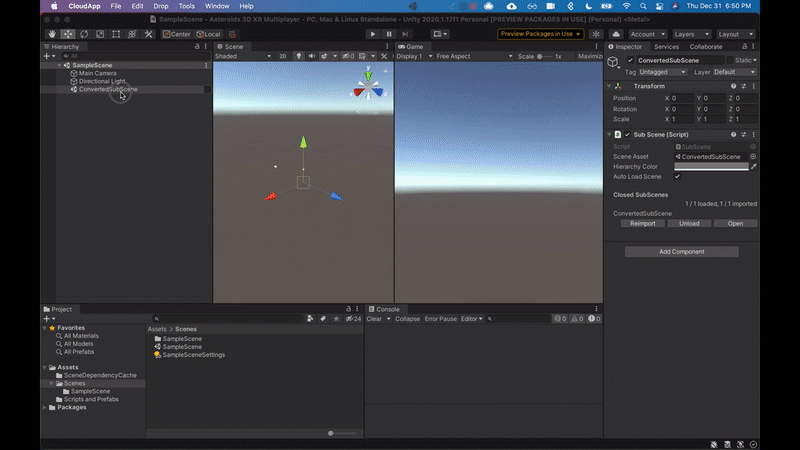Toggle the 2D view mode in Scene

click(282, 57)
